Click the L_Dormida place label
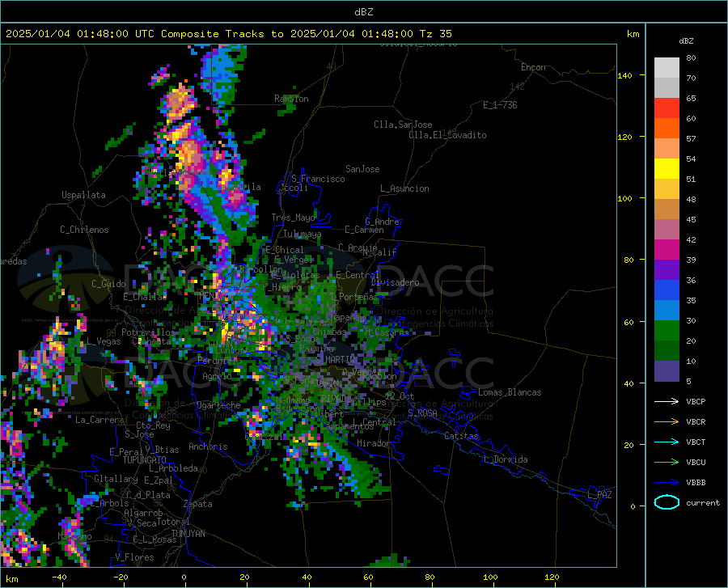Image resolution: width=728 pixels, height=588 pixels. [505, 459]
